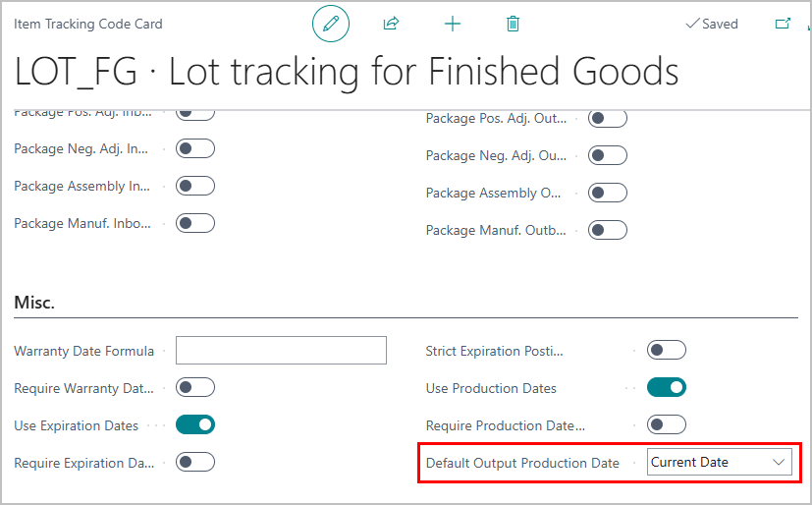Enable Require Warranty Date switch
812x505 pixels.
coord(195,387)
